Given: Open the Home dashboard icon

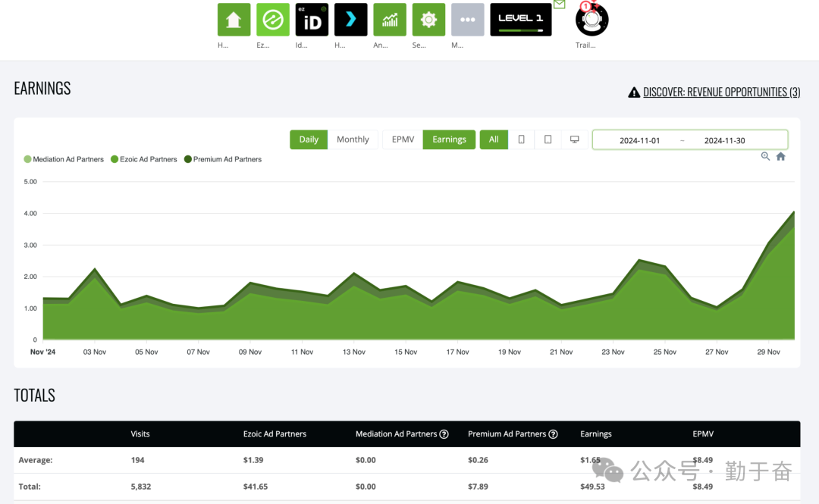Looking at the screenshot, I should click(x=234, y=20).
